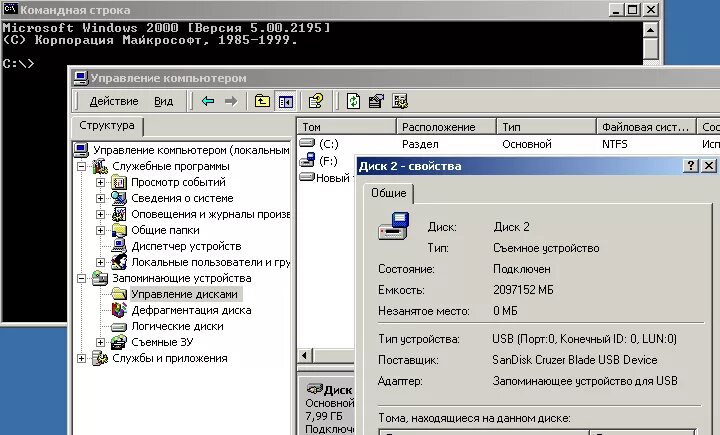Click the Общие папки folder icon
Screen dimensions: 720x435
pyautogui.click(x=119, y=230)
